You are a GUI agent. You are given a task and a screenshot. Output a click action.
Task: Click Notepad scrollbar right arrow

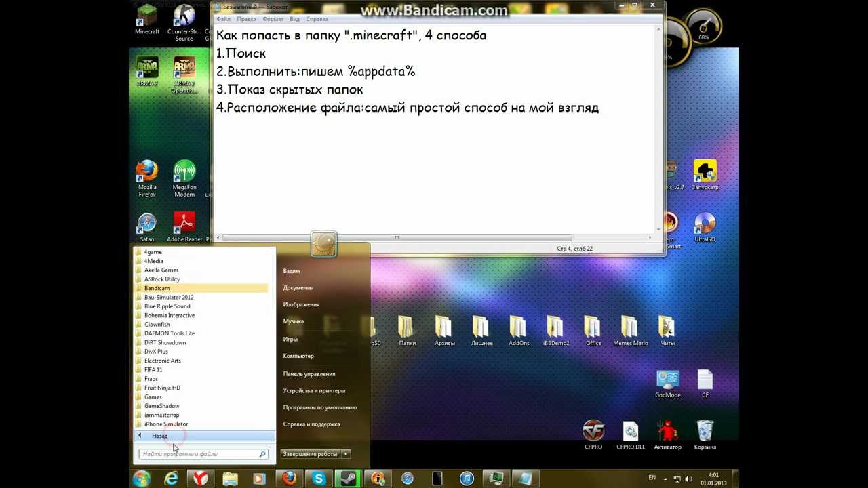pyautogui.click(x=650, y=237)
